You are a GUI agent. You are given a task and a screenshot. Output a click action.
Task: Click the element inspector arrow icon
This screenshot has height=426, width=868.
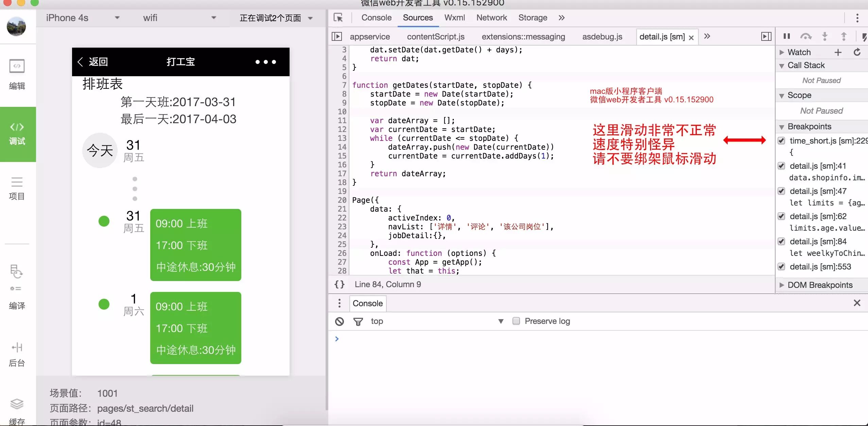pos(338,18)
